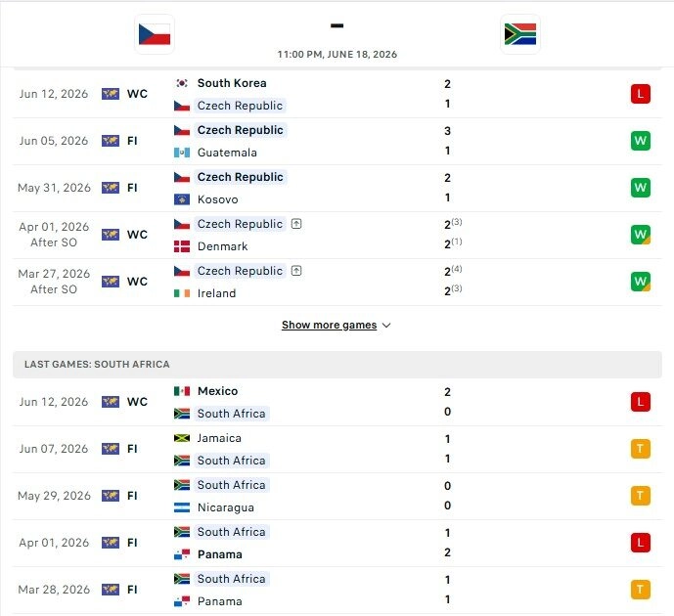The width and height of the screenshot is (674, 616).
Task: Click the Last Games: South Africa header
Action: coord(337,365)
